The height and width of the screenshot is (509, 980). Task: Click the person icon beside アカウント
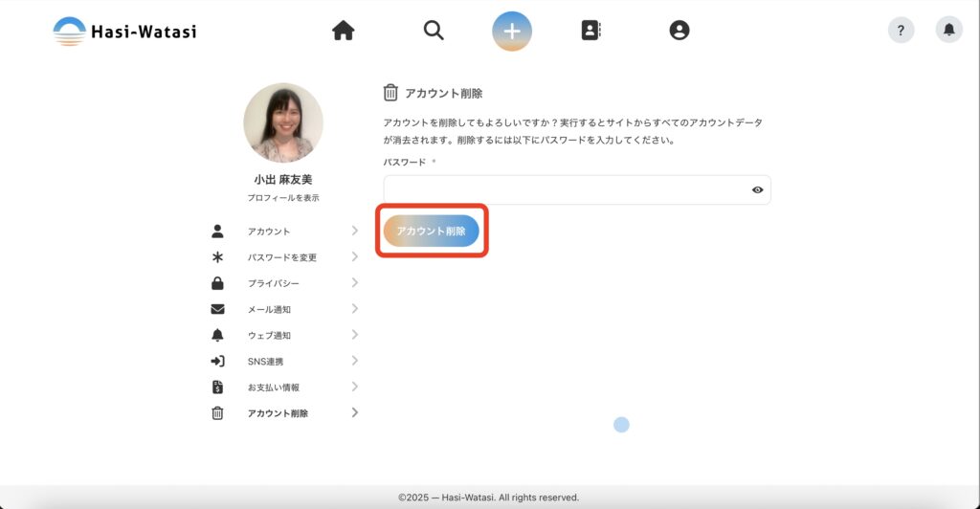(217, 232)
